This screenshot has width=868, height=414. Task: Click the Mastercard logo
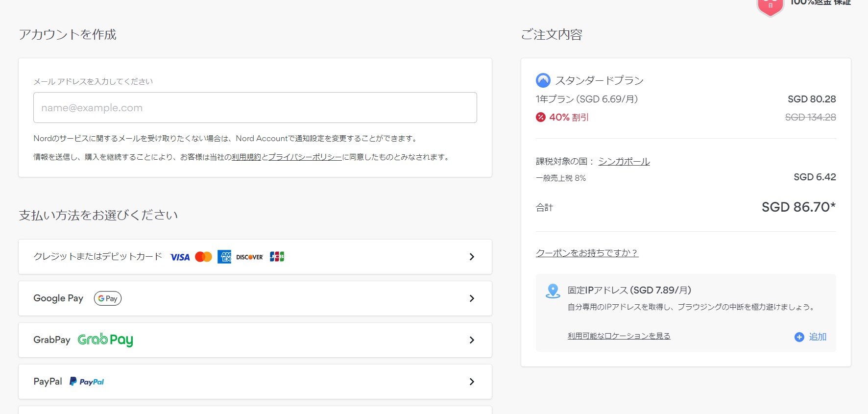click(x=203, y=257)
